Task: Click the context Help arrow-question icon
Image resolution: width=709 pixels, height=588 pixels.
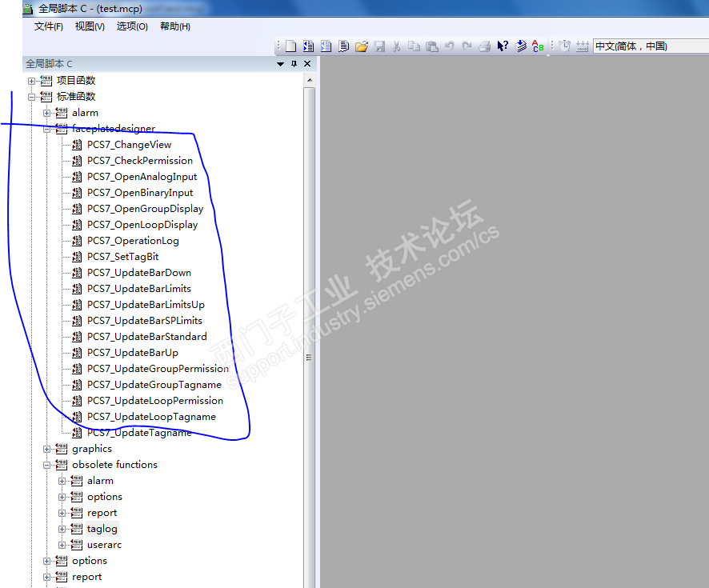Action: tap(503, 46)
